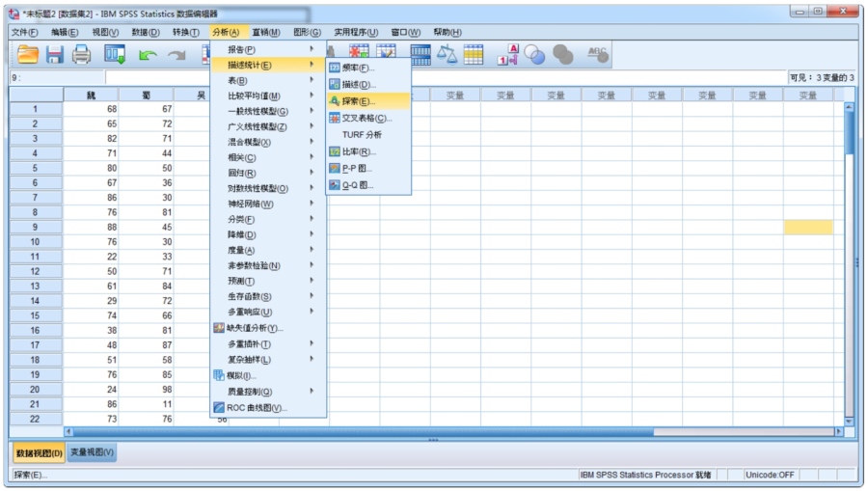Select row header 9
The width and height of the screenshot is (868, 491).
pyautogui.click(x=35, y=227)
